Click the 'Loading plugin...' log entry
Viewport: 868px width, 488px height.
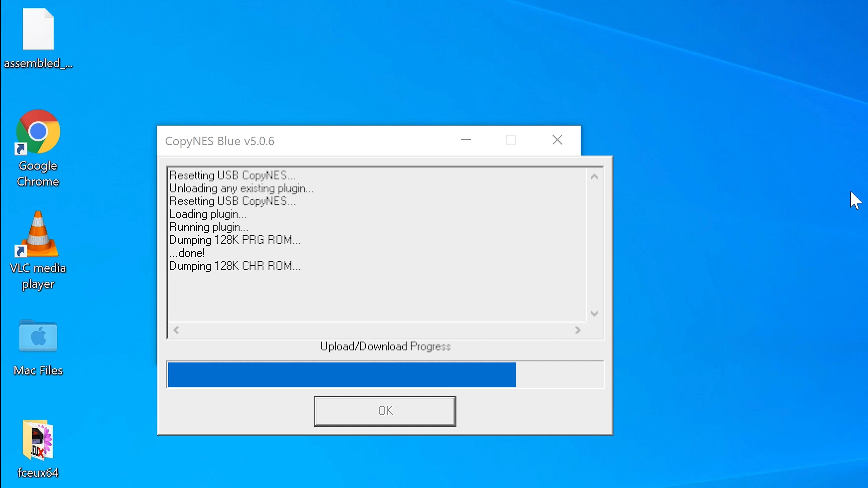coord(208,215)
